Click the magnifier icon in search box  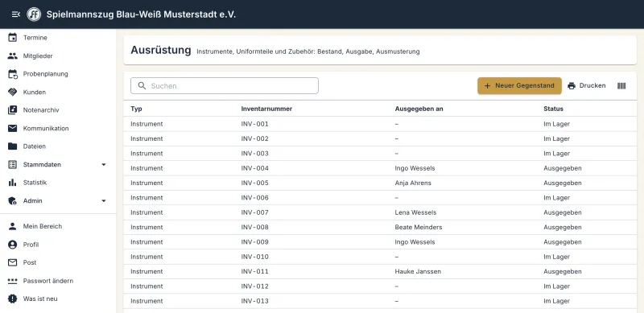[142, 86]
